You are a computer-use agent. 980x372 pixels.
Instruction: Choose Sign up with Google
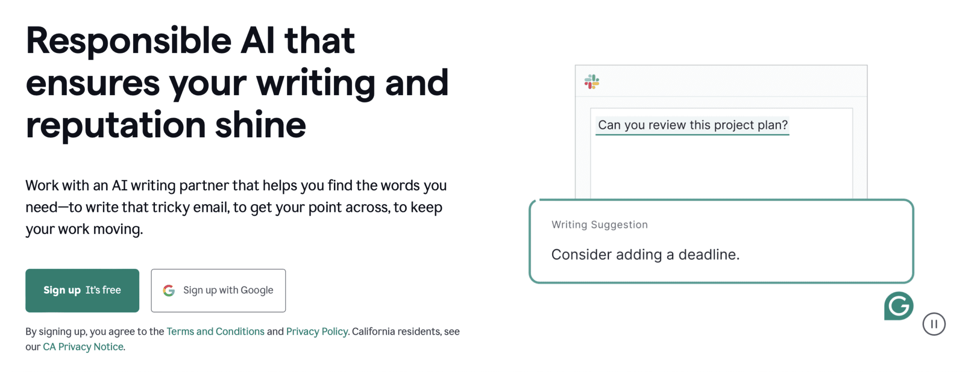click(218, 291)
